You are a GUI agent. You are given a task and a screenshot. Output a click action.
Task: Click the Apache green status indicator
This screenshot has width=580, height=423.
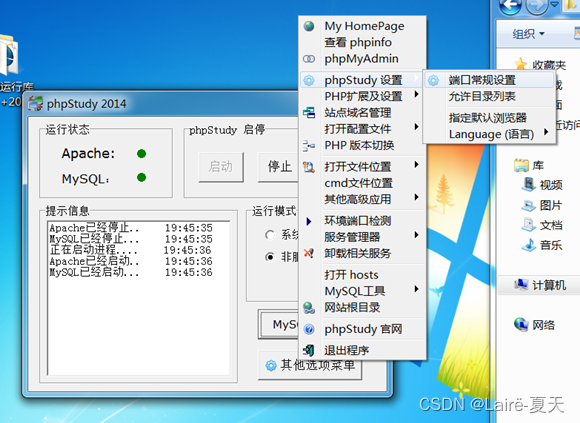141,153
